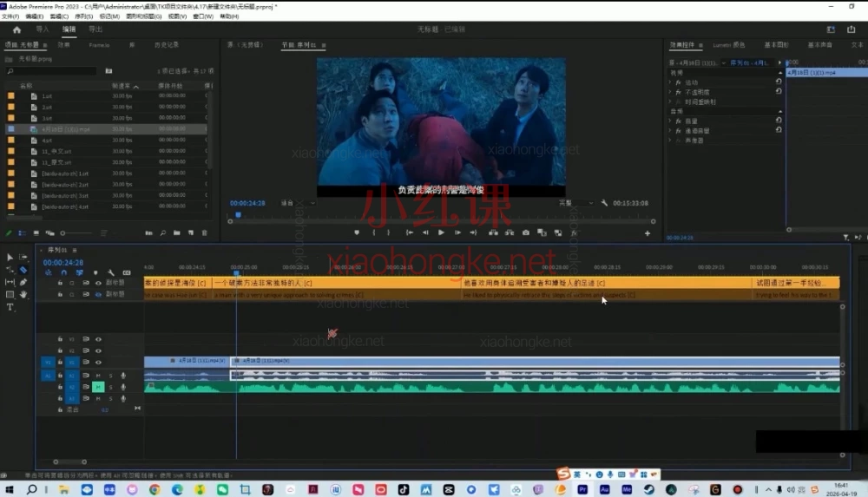The height and width of the screenshot is (497, 868).
Task: Toggle track output eye for V3
Action: click(x=99, y=339)
